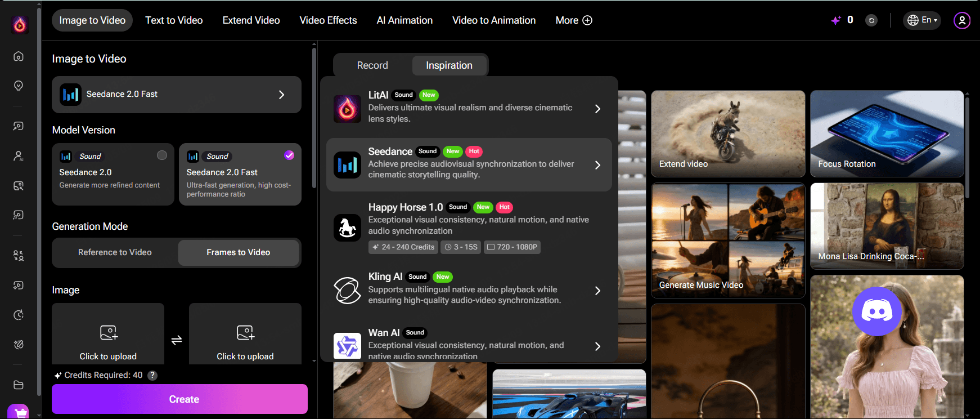Expand the Seedance model row chevron
Viewport: 980px width, 419px height.
tap(597, 165)
